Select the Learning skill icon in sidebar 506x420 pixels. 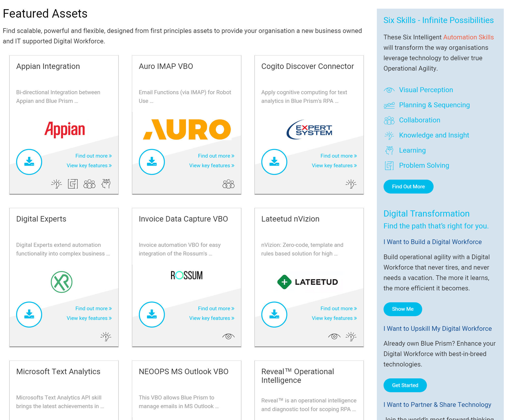(x=389, y=150)
